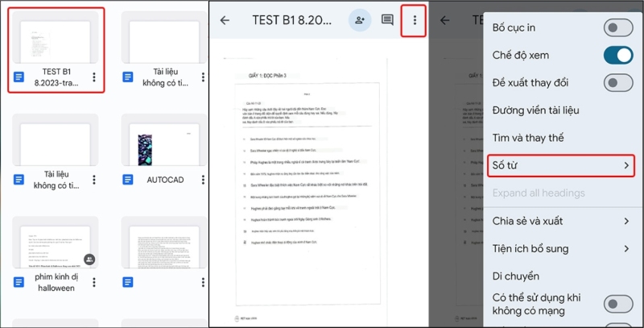Open the three-dot overflow menu in document header
The height and width of the screenshot is (328, 644).
coord(415,19)
